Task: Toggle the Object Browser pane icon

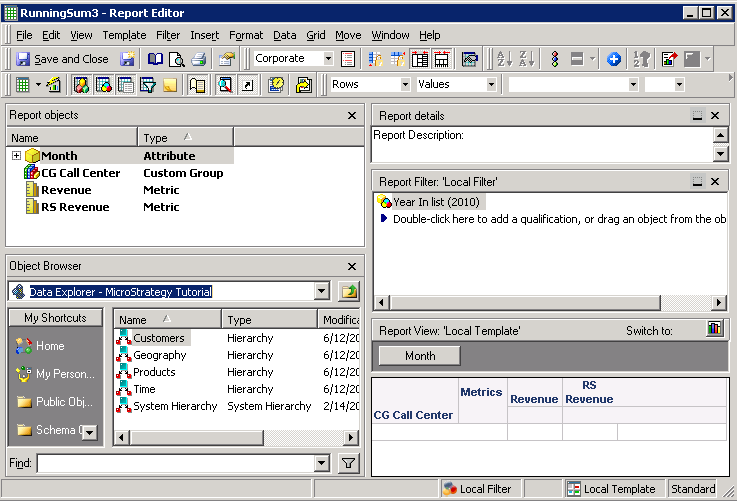Action: pyautogui.click(x=104, y=85)
